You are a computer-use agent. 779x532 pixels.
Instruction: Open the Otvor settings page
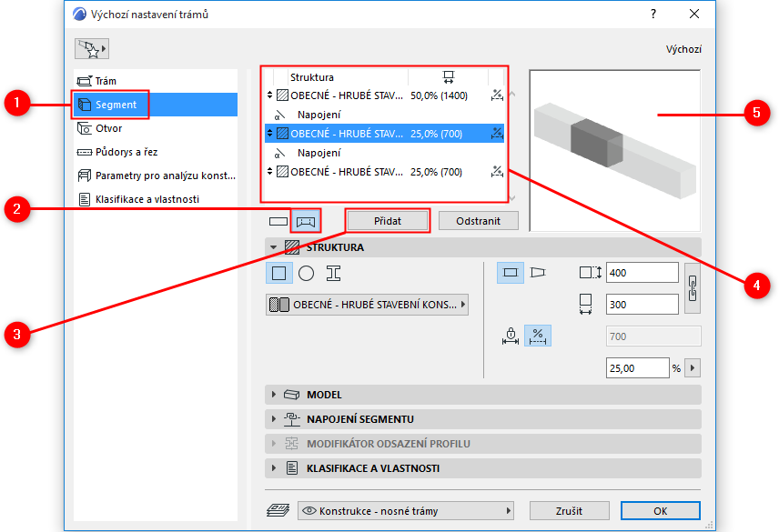pos(156,128)
